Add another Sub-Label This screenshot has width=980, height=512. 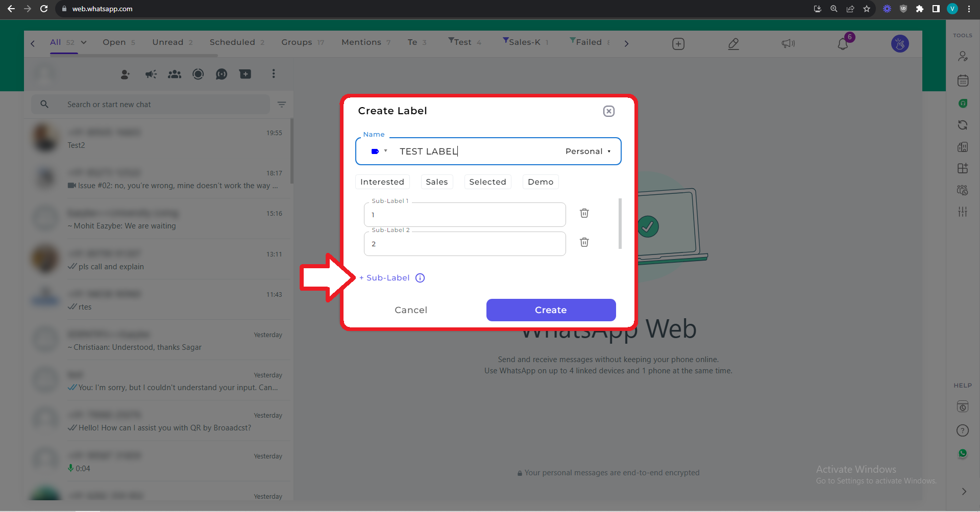click(x=384, y=278)
